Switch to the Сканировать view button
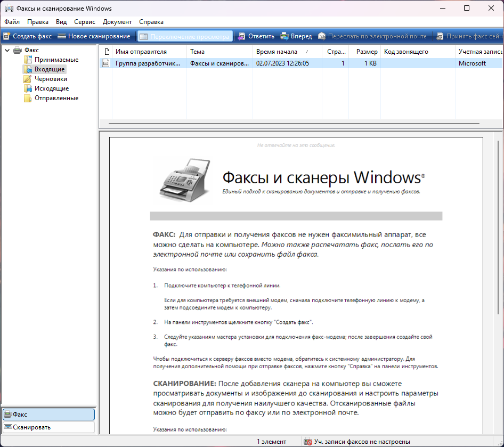Viewport: 504px width, 447px height. click(x=49, y=427)
